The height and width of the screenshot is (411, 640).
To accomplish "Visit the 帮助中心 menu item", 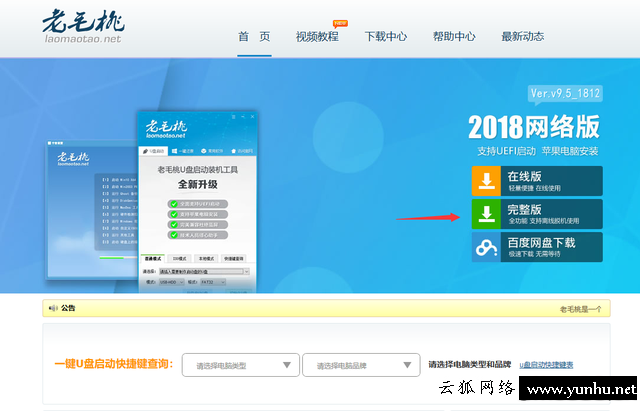I will pyautogui.click(x=454, y=37).
